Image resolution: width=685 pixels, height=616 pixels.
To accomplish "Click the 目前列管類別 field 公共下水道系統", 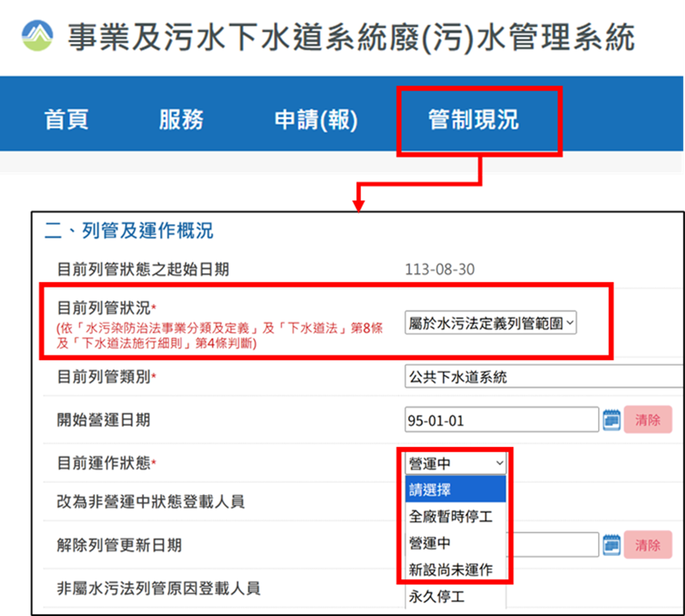I will pyautogui.click(x=544, y=377).
